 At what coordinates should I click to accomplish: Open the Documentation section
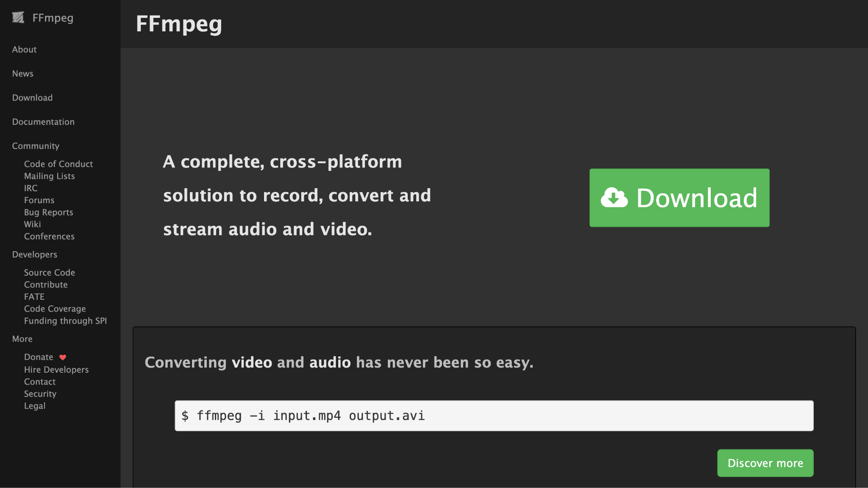(x=43, y=122)
